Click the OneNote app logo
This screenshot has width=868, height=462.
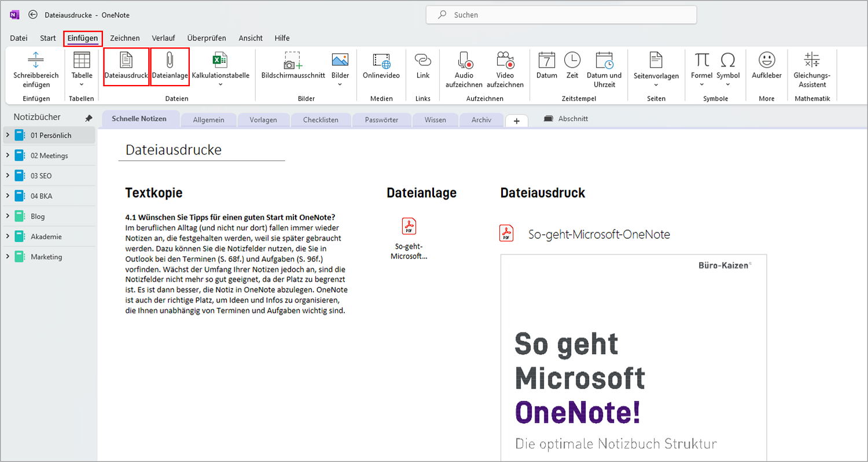tap(14, 15)
